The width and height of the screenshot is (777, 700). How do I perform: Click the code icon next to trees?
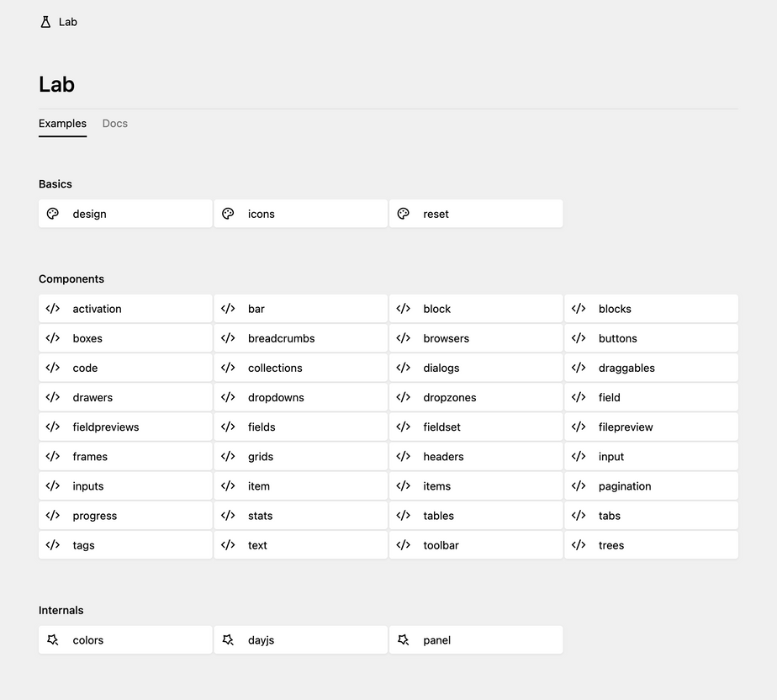(579, 545)
